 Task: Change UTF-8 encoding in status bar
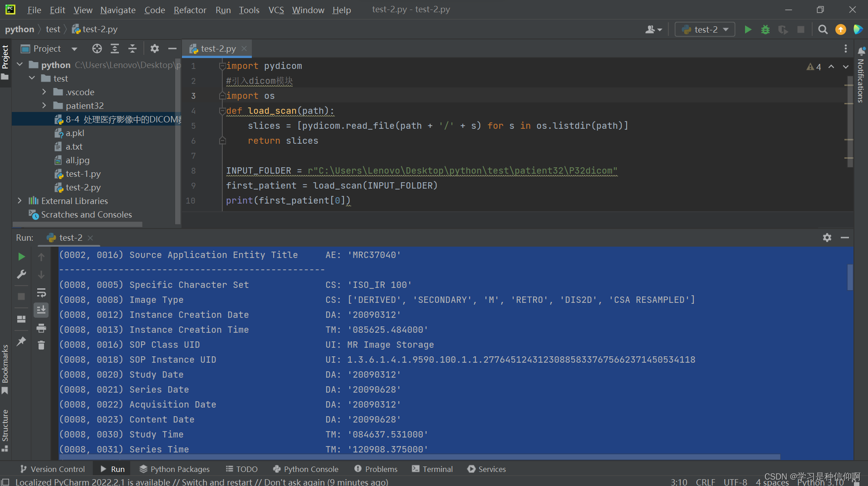pos(735,482)
